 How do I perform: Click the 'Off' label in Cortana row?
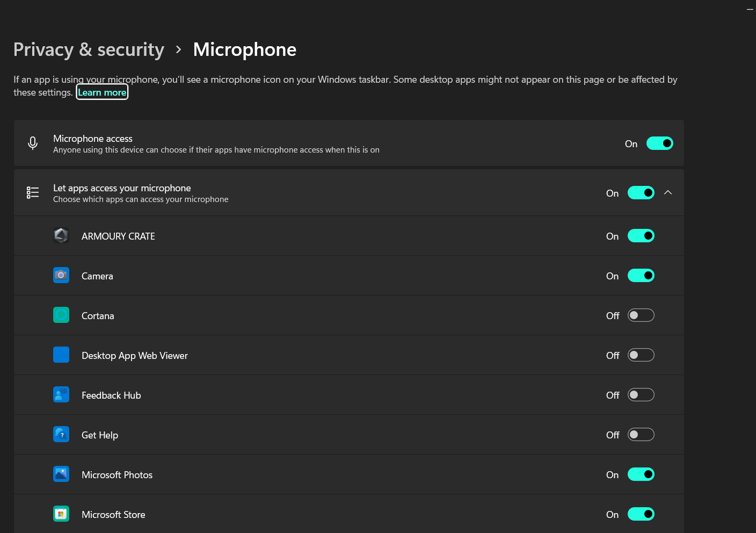coord(613,316)
